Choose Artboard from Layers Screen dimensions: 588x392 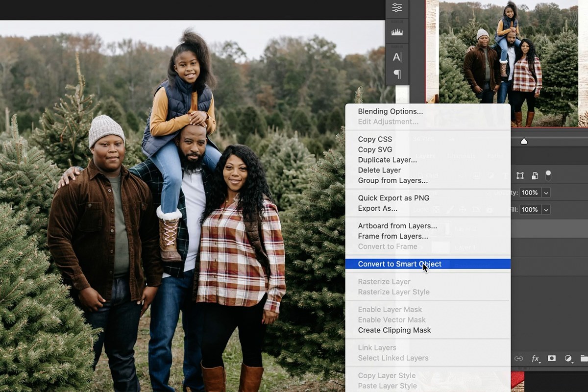pyautogui.click(x=397, y=226)
